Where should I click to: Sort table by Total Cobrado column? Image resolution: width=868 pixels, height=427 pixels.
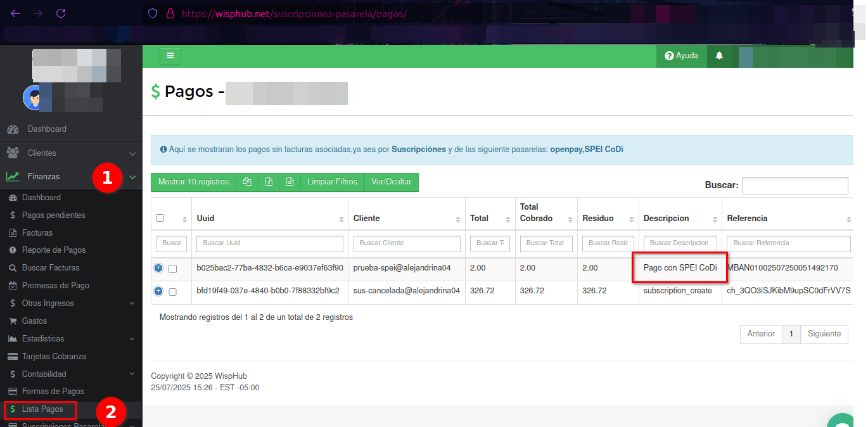[570, 219]
